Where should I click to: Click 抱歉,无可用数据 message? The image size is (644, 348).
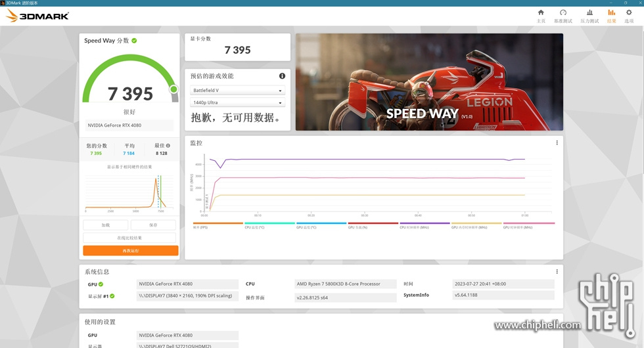236,118
